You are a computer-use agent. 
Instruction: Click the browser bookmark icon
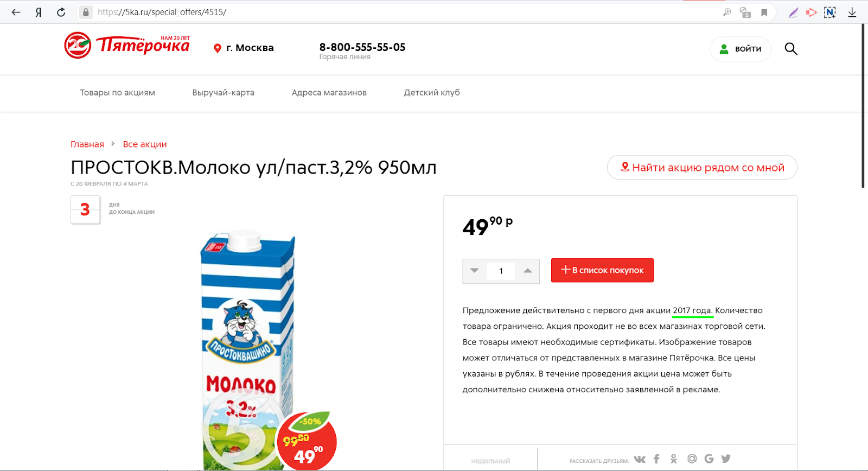764,12
